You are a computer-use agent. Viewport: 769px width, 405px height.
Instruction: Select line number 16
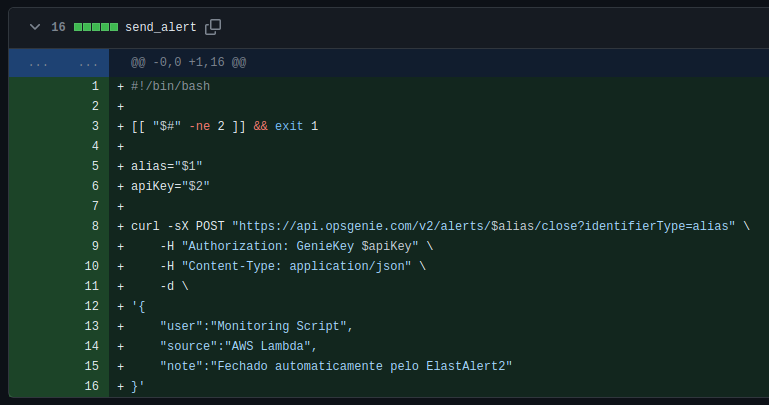(x=92, y=386)
